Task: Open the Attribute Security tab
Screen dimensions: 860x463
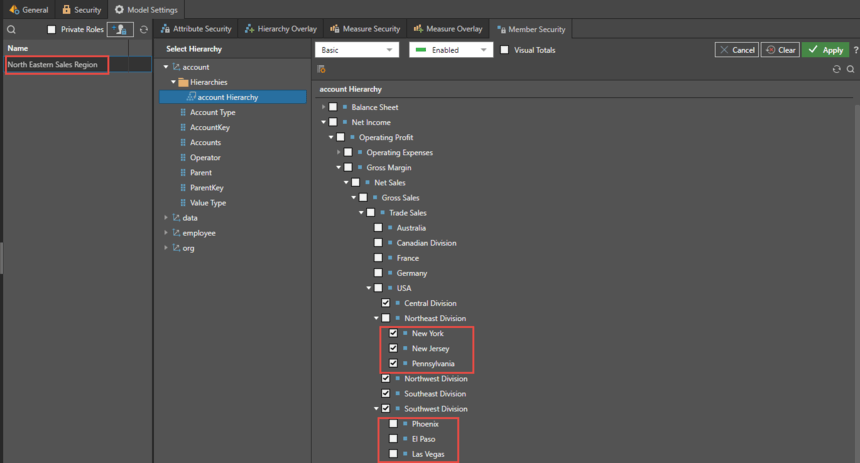Action: (196, 29)
